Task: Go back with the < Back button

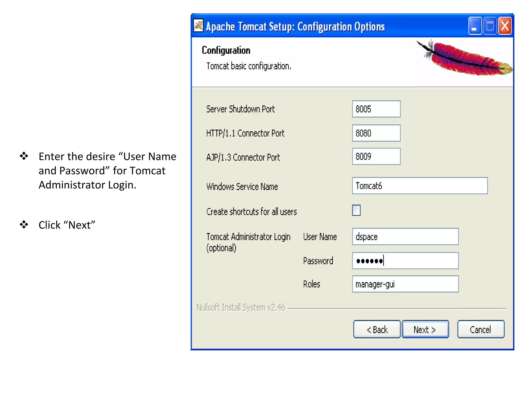Action: coord(377,329)
